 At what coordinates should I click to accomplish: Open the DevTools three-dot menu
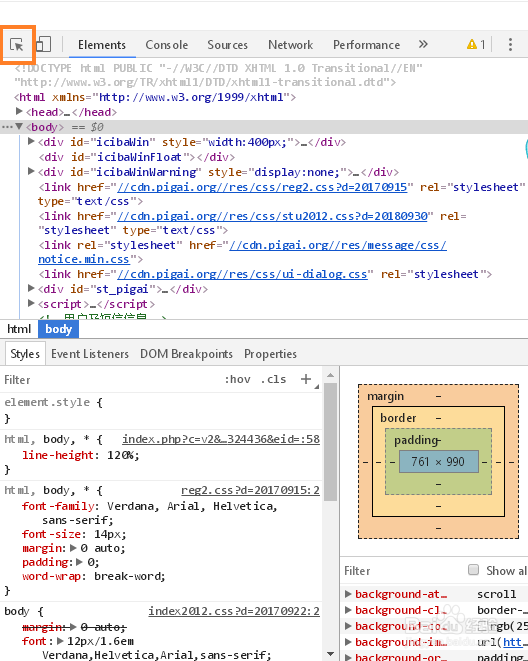(x=510, y=44)
